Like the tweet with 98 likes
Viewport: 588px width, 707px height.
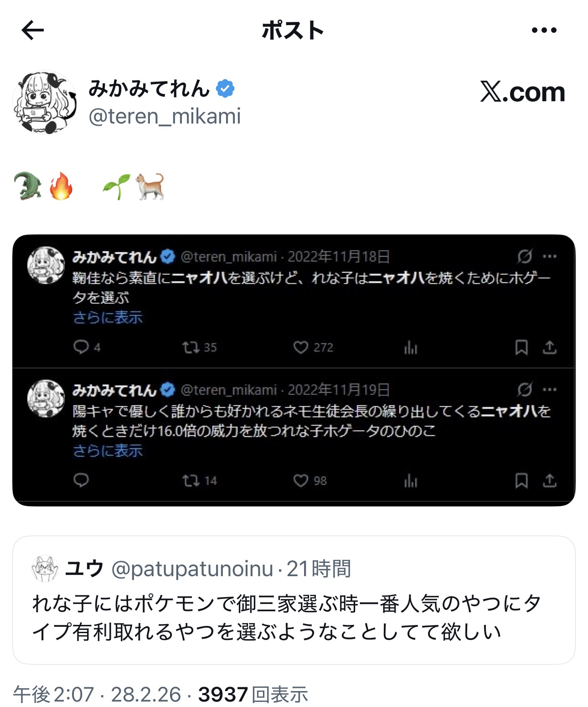(x=301, y=480)
